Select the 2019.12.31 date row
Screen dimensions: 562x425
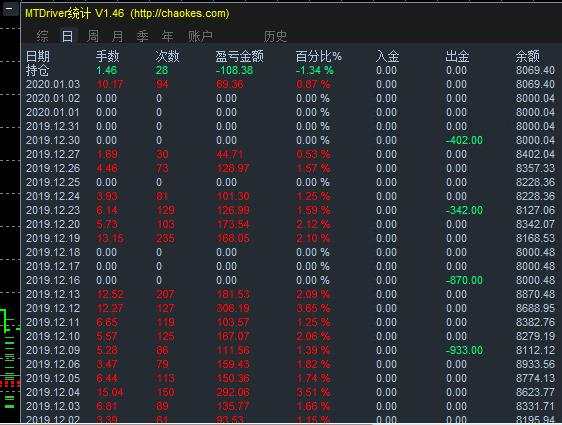point(53,126)
